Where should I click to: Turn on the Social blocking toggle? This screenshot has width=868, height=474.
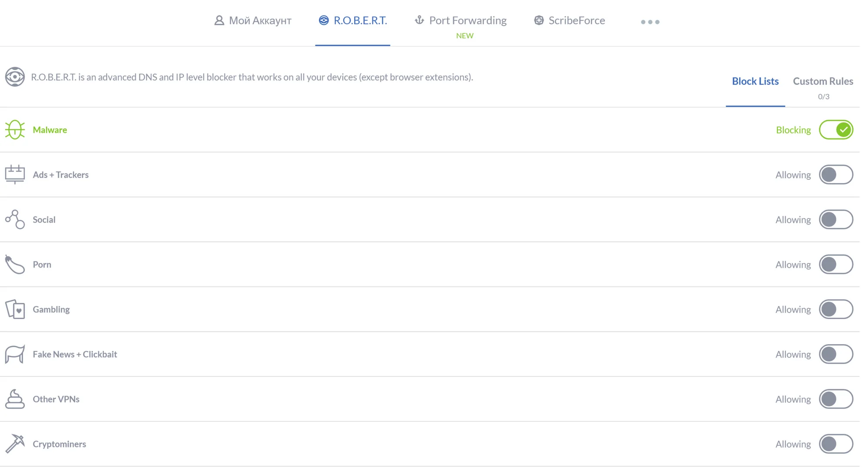[836, 219]
